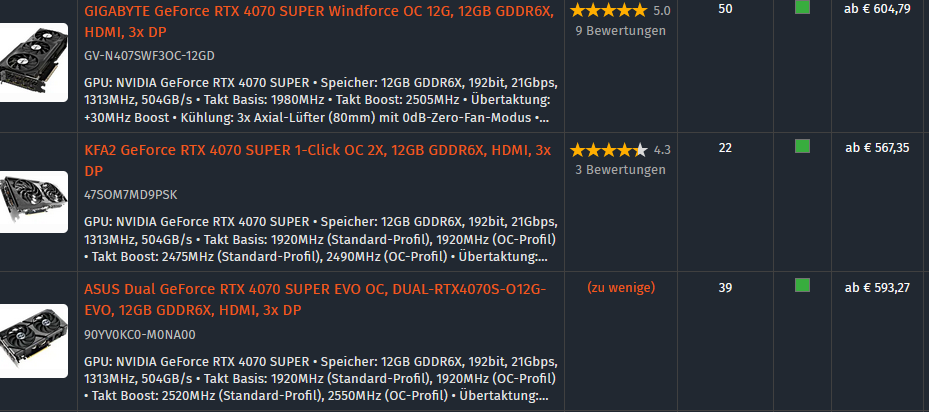Open price ab € 604,79
The height and width of the screenshot is (412, 929).
(x=877, y=9)
